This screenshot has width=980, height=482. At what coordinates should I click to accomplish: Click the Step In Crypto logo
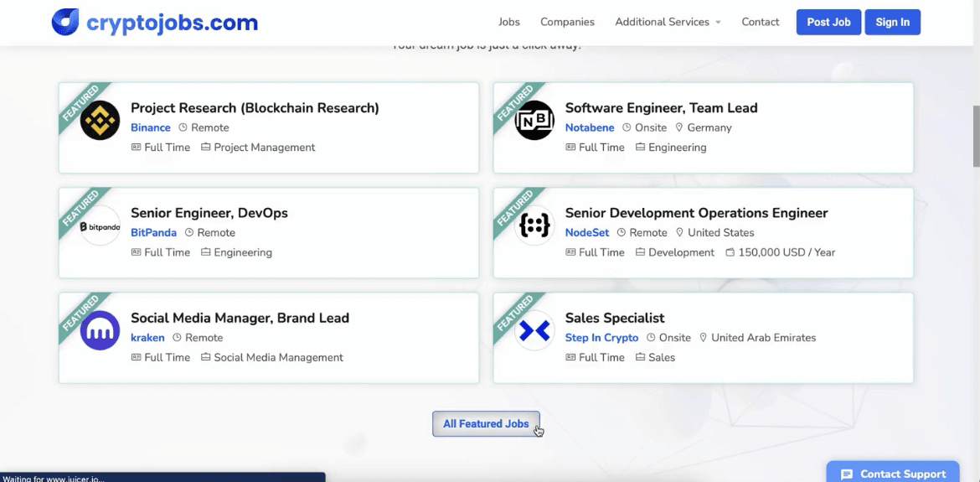(x=534, y=331)
